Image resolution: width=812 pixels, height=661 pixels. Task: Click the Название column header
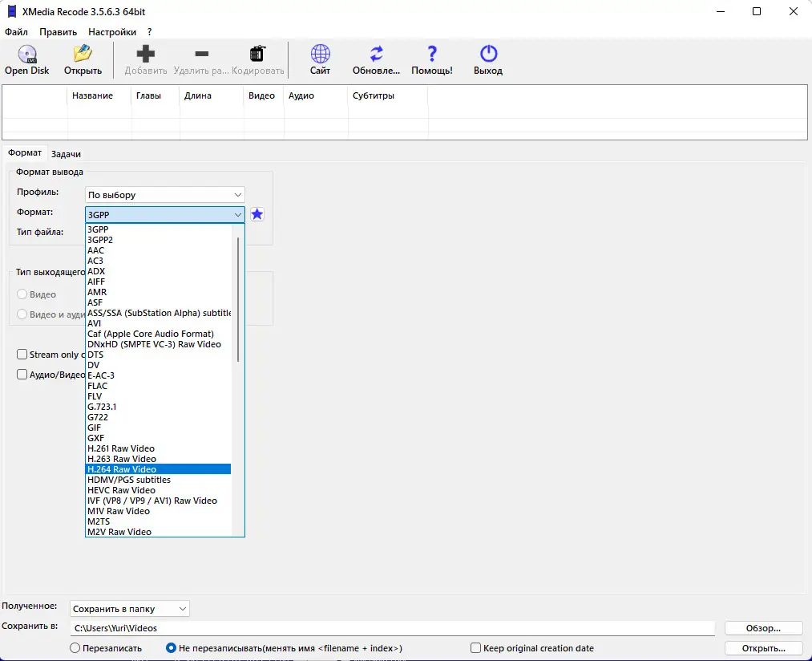click(x=99, y=95)
